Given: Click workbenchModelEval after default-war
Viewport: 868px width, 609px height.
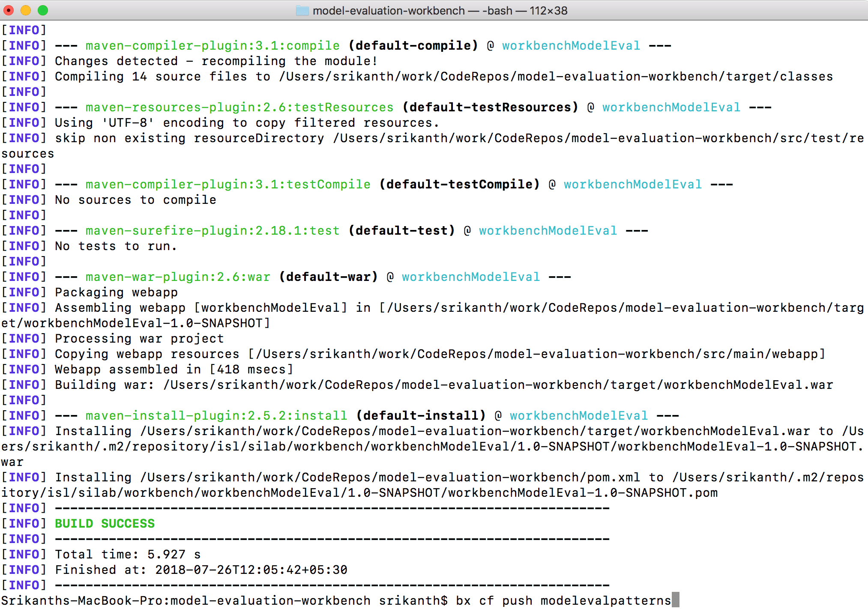Looking at the screenshot, I should 471,277.
